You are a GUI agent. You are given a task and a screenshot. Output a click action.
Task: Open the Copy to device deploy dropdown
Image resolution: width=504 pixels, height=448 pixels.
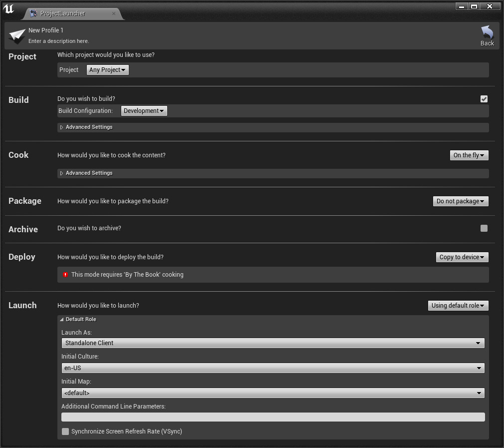(462, 257)
